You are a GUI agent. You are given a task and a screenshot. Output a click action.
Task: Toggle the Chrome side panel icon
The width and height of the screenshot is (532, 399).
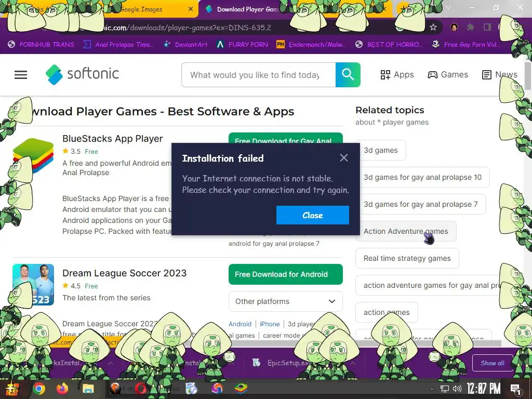pos(487,28)
